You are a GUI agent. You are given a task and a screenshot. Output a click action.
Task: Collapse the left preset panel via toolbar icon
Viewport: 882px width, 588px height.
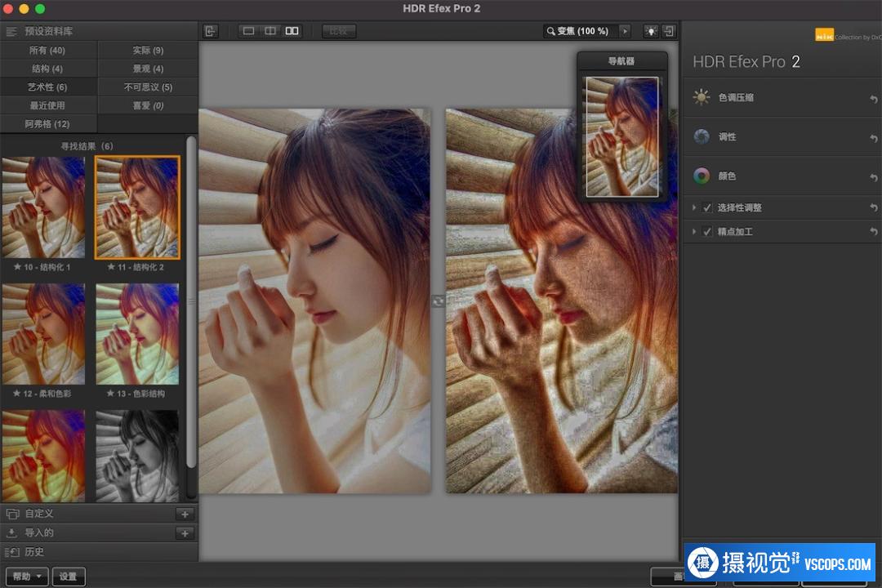[x=211, y=31]
